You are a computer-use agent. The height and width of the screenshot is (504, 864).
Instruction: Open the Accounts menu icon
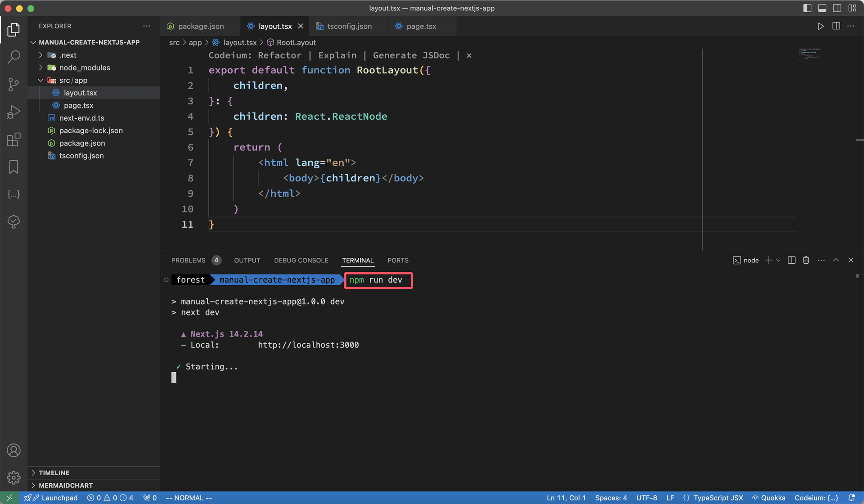click(13, 450)
